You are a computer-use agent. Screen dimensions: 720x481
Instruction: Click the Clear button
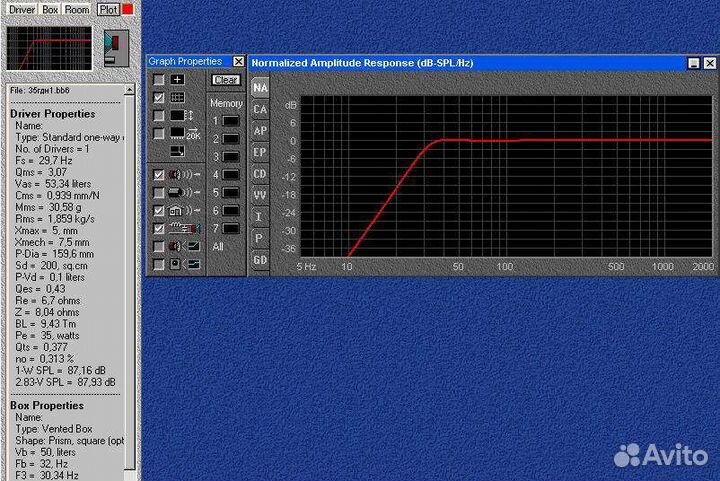(x=226, y=80)
